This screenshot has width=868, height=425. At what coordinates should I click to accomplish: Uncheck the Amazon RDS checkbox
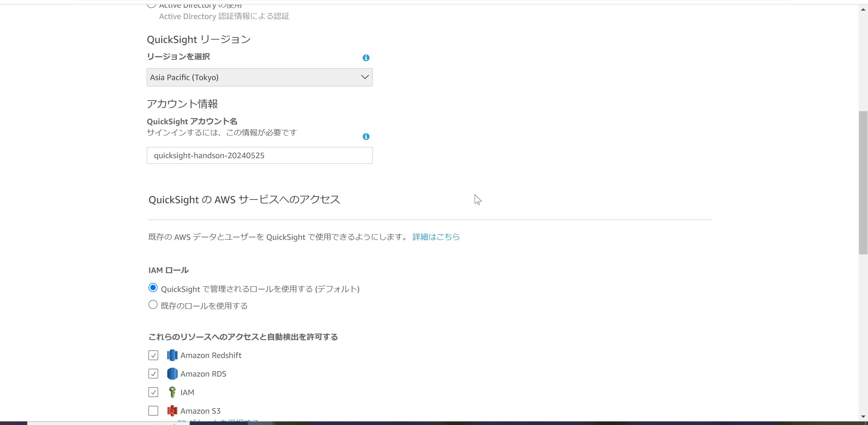pyautogui.click(x=153, y=374)
